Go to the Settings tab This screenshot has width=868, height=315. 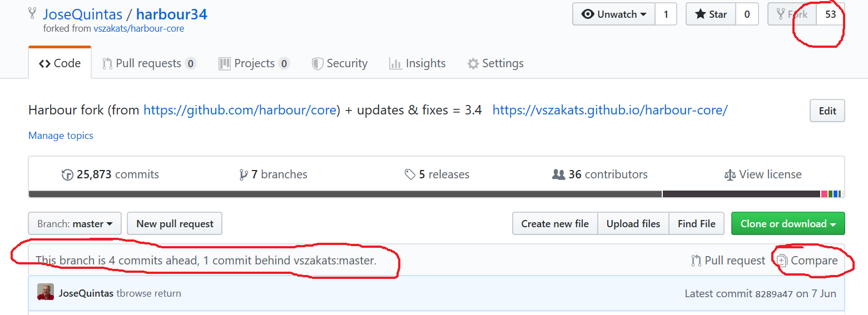495,63
